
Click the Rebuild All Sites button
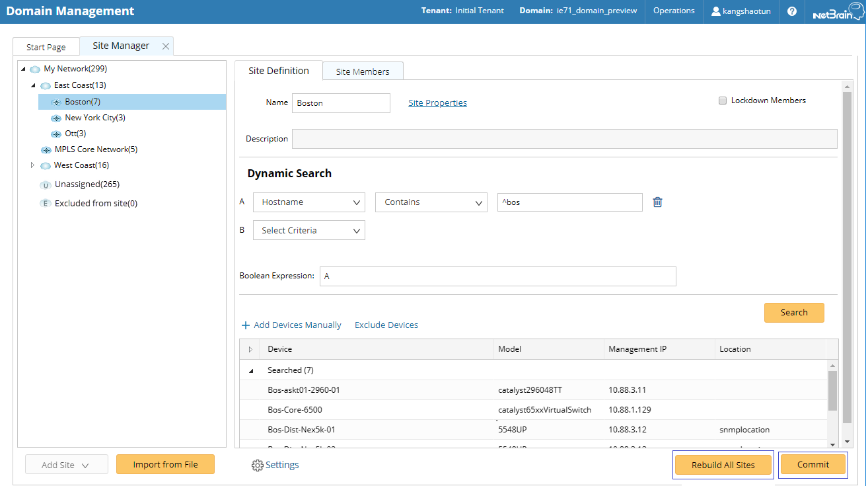coord(723,465)
